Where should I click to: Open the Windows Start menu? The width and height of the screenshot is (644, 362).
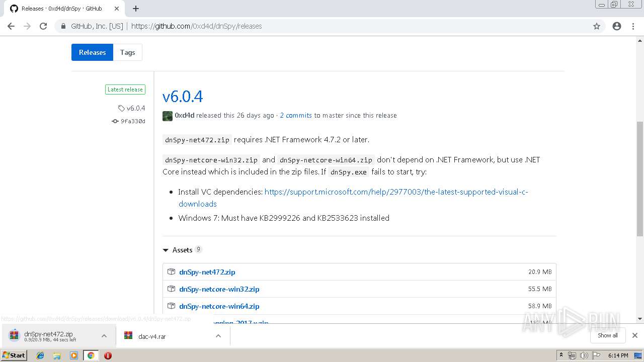14,355
